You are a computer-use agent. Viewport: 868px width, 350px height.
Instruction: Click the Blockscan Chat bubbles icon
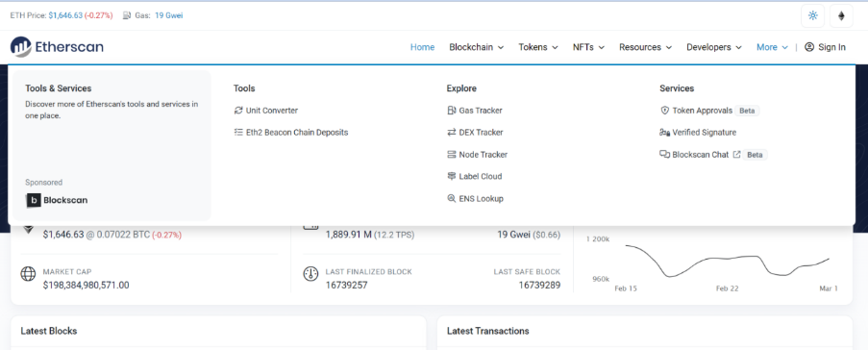[x=665, y=155]
